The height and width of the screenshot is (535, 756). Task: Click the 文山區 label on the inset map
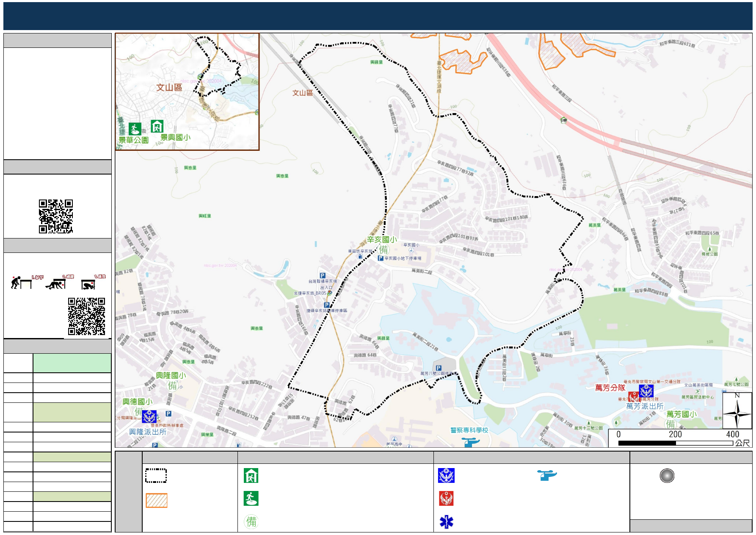point(169,87)
